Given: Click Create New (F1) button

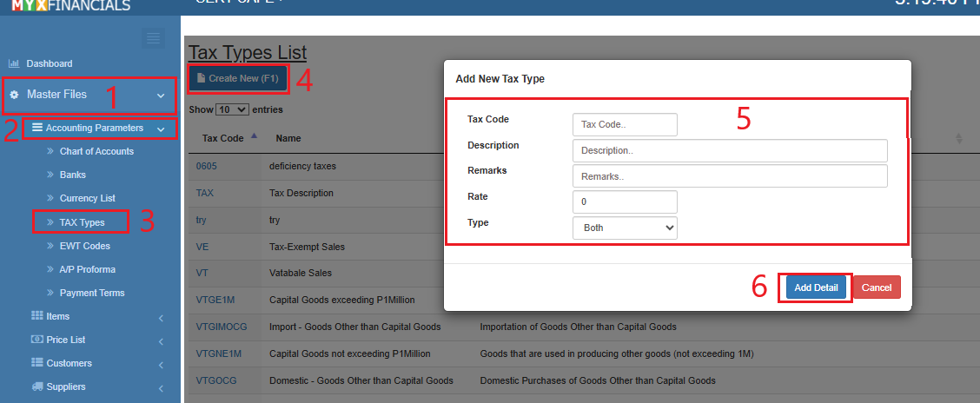Looking at the screenshot, I should tap(238, 79).
